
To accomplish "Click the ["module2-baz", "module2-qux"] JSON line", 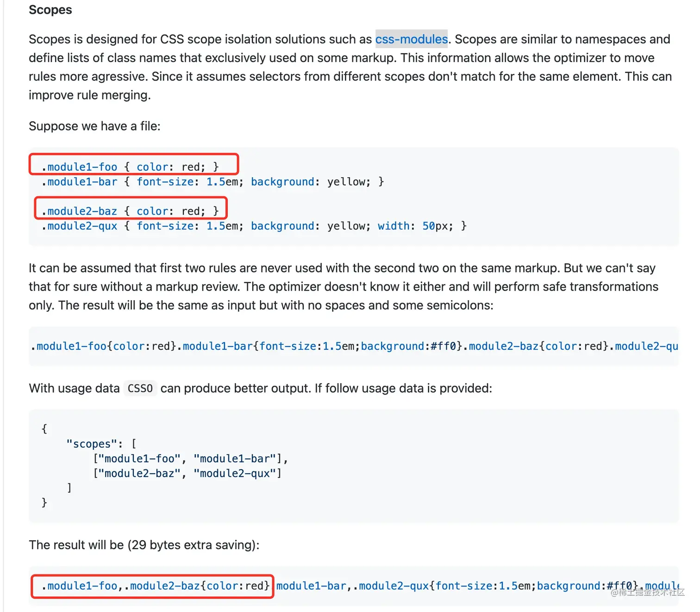I will pyautogui.click(x=187, y=473).
